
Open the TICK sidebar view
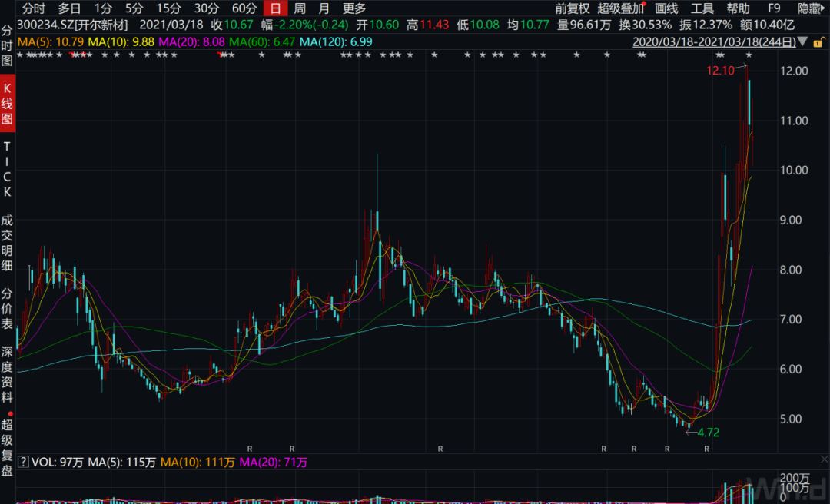[x=8, y=168]
